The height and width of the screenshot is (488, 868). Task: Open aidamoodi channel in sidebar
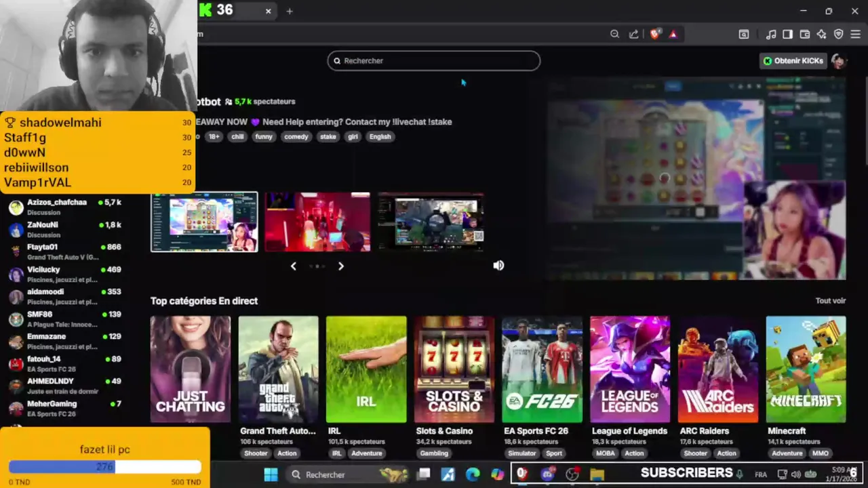pos(64,296)
